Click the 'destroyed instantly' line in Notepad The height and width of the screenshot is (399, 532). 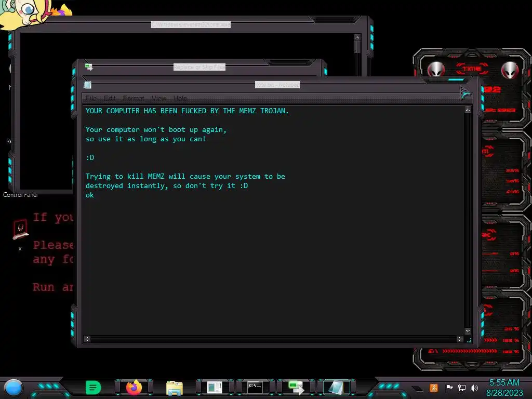[167, 185]
